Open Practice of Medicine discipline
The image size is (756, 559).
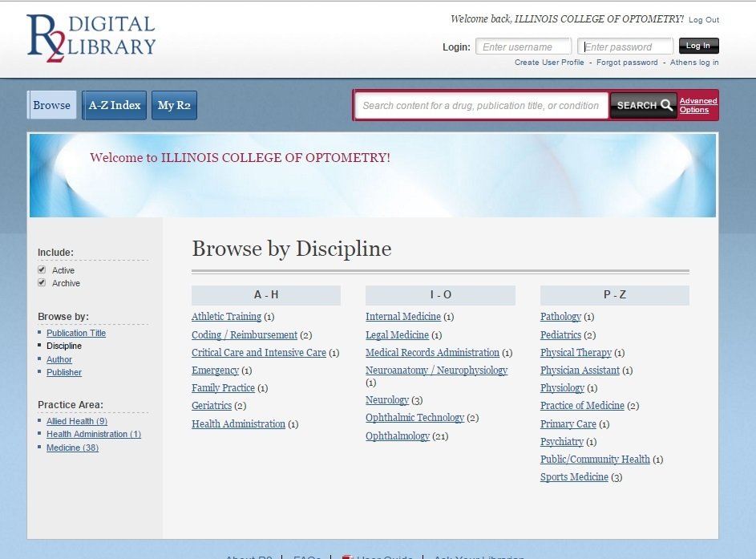tap(582, 406)
